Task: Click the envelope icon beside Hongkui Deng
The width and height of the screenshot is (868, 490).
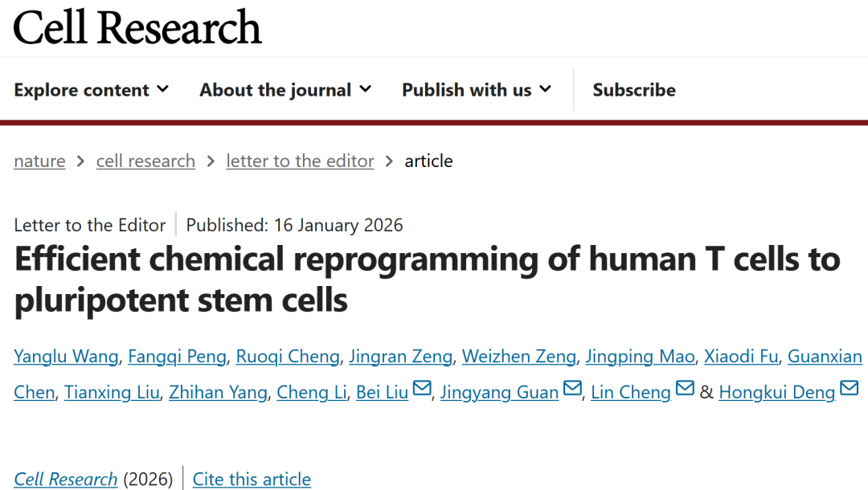Action: [x=849, y=390]
